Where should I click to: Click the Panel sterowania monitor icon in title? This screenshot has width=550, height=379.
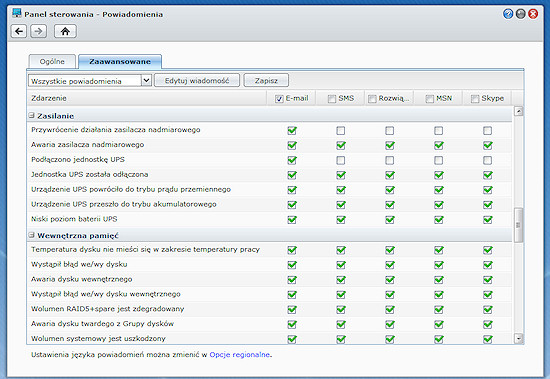pyautogui.click(x=16, y=13)
